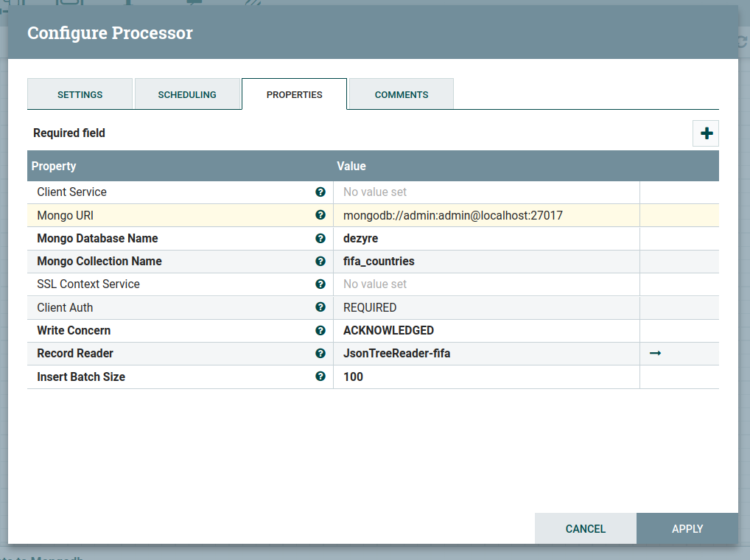Select the Record Reader JsonTreeReader-fifa value
This screenshot has width=750, height=560.
click(x=486, y=354)
